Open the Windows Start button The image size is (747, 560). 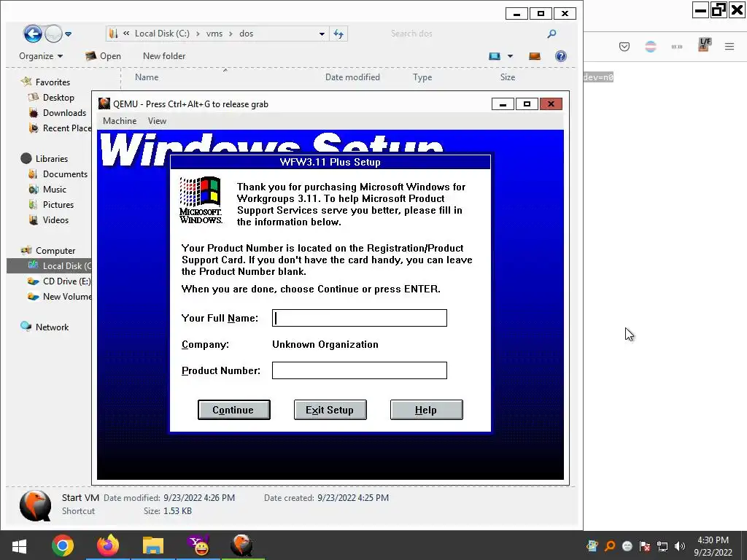point(19,545)
